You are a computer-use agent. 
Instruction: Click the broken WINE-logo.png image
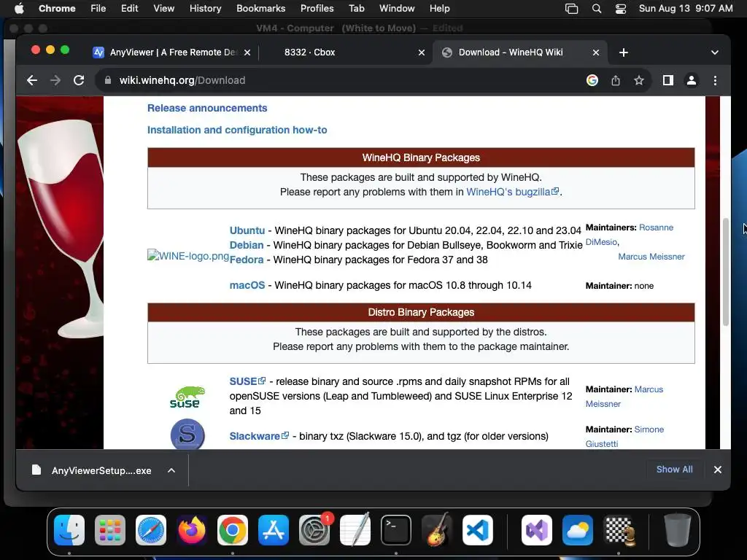coord(188,256)
